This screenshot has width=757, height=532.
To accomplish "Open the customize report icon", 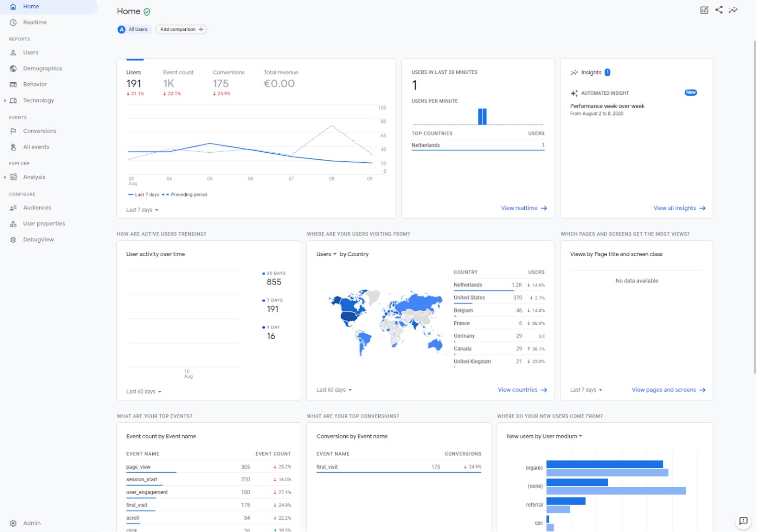I will (704, 10).
